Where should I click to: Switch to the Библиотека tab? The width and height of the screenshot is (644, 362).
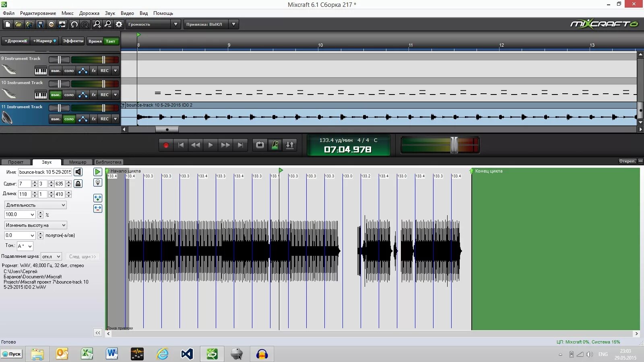tap(109, 162)
